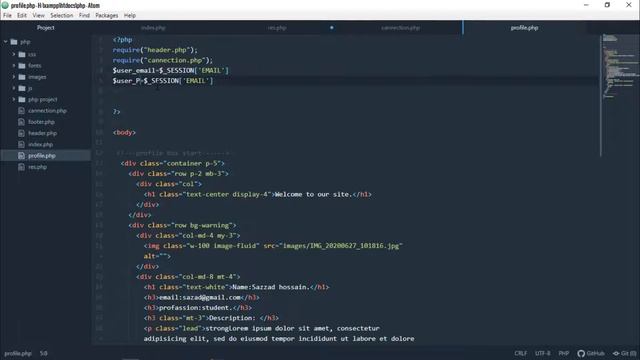
Task: Open the Selection menu
Action: tap(62, 16)
